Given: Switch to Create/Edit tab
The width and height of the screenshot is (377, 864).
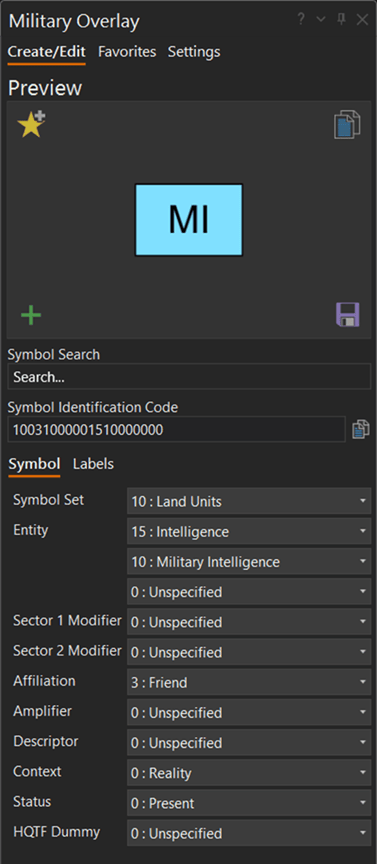Looking at the screenshot, I should coord(46,52).
